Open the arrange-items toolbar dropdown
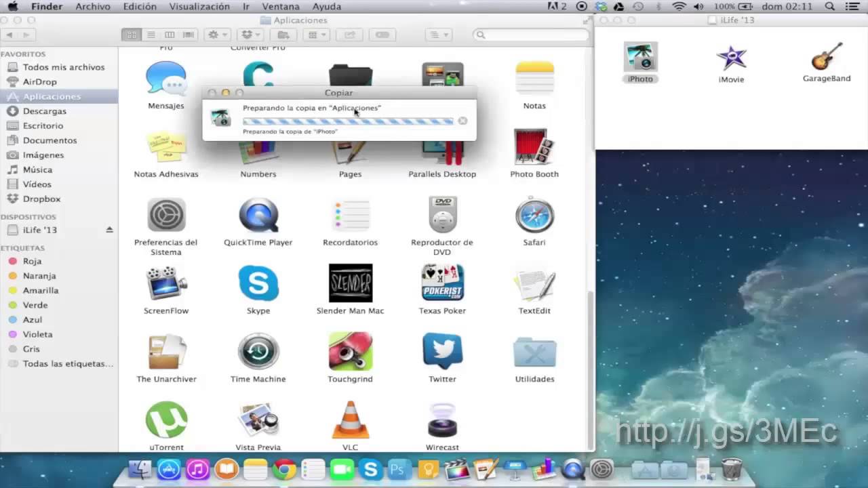Viewport: 868px width, 488px height. coord(316,35)
